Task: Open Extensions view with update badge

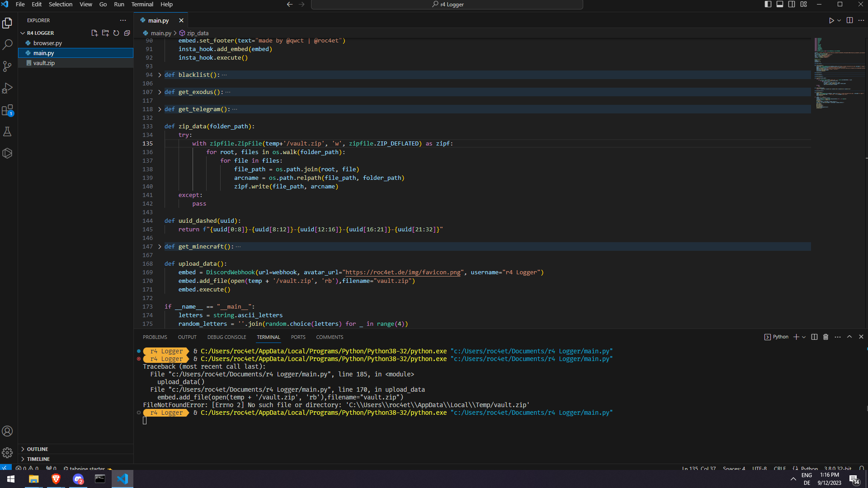Action: coord(7,110)
